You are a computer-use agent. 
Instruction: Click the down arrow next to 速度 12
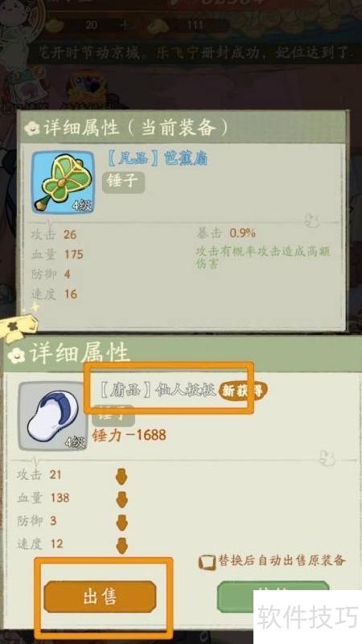coord(121,546)
